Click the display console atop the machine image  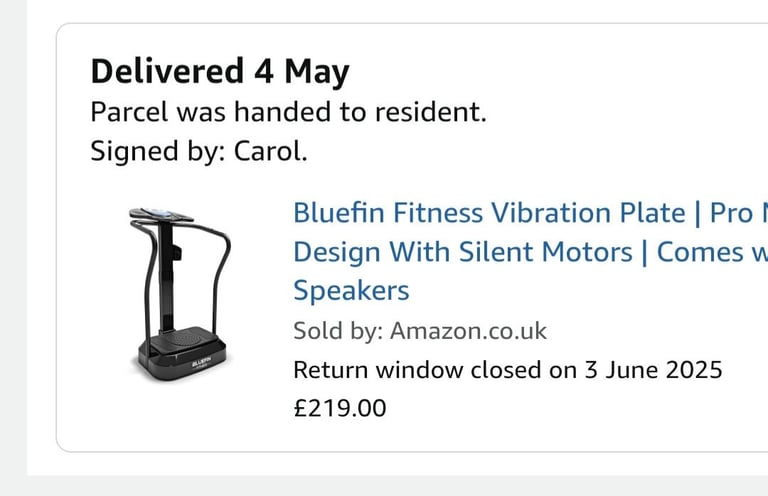(161, 214)
